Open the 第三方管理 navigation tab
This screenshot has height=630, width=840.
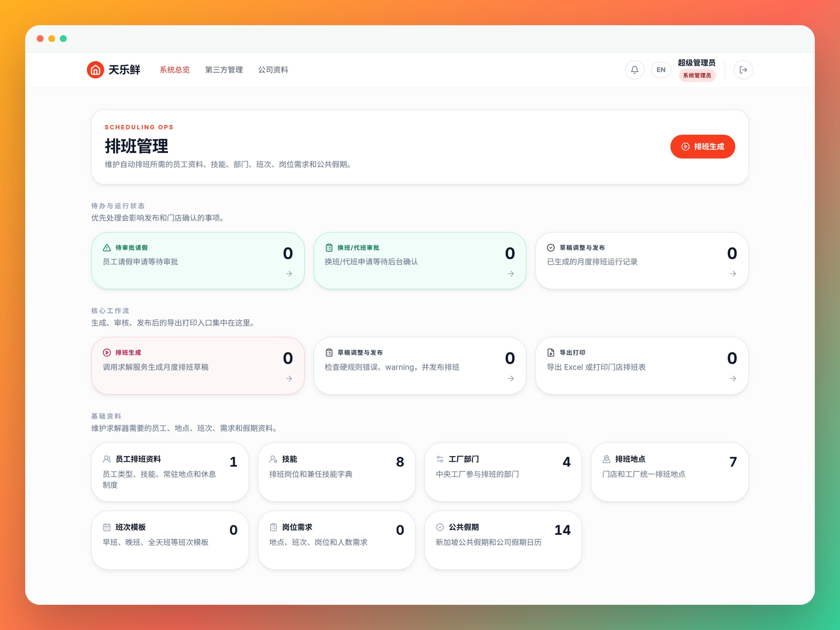point(224,70)
